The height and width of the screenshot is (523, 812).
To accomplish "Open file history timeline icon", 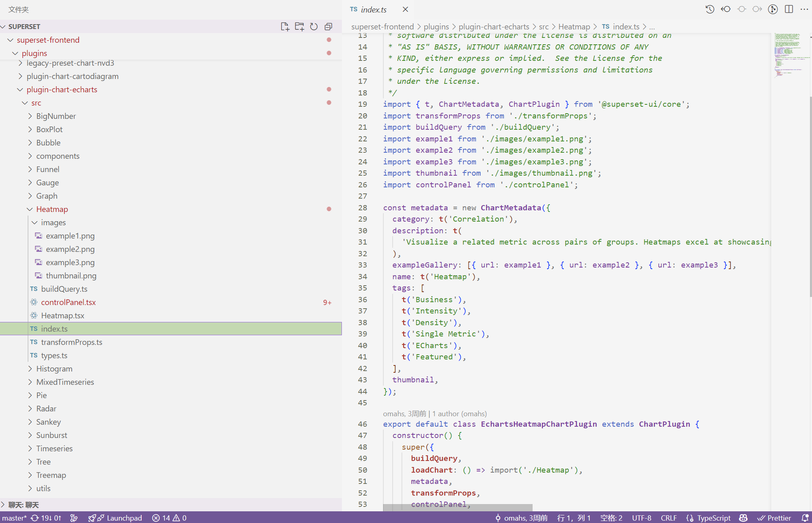I will click(710, 9).
